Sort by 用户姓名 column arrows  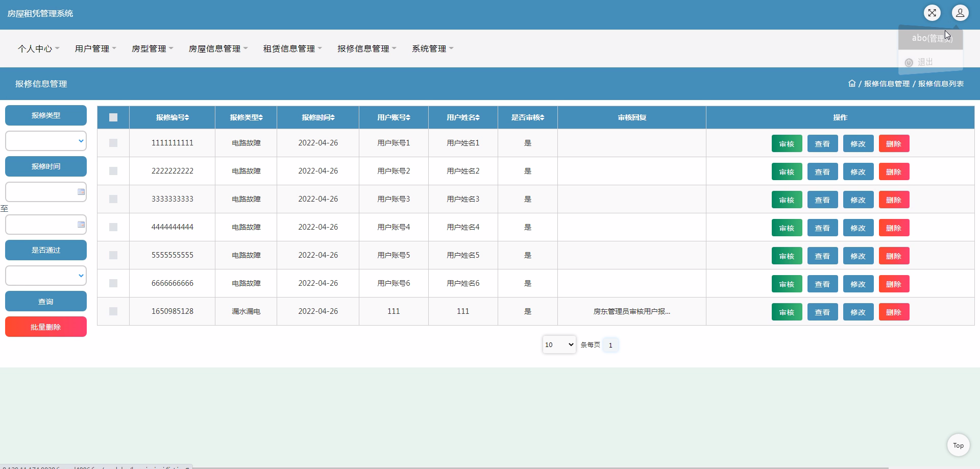pyautogui.click(x=478, y=117)
